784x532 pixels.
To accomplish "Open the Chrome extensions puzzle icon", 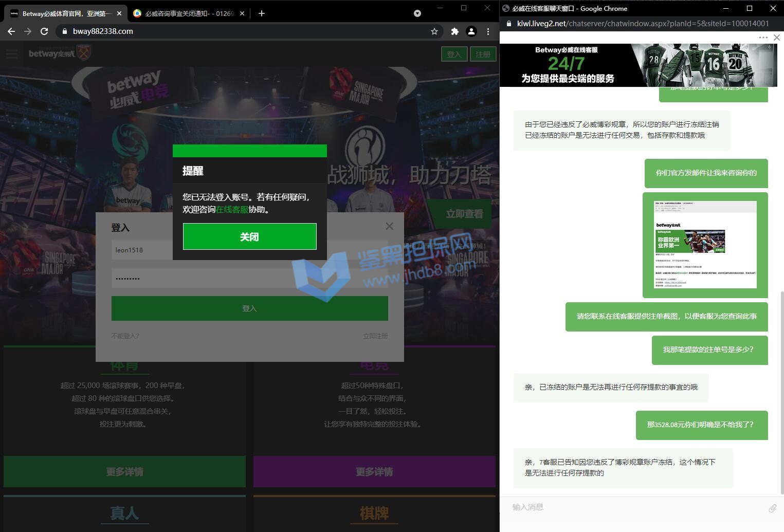I will tap(454, 31).
